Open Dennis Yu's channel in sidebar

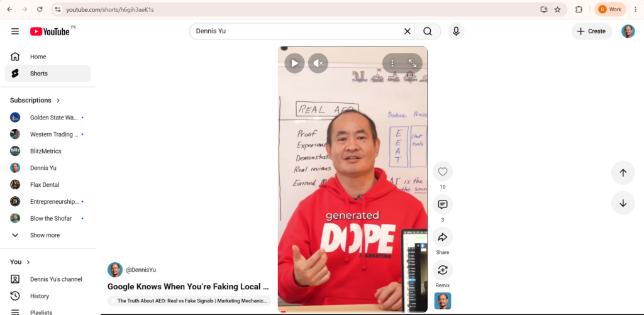[48, 279]
